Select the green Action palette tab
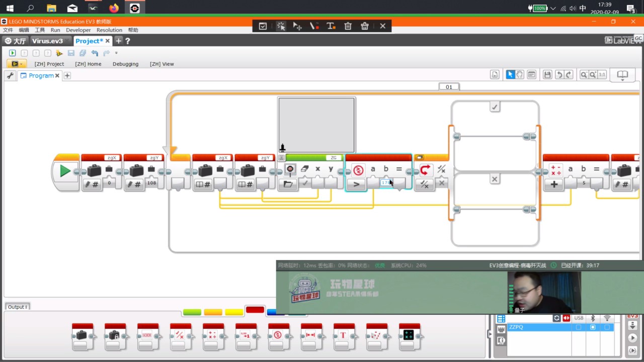 click(x=192, y=312)
